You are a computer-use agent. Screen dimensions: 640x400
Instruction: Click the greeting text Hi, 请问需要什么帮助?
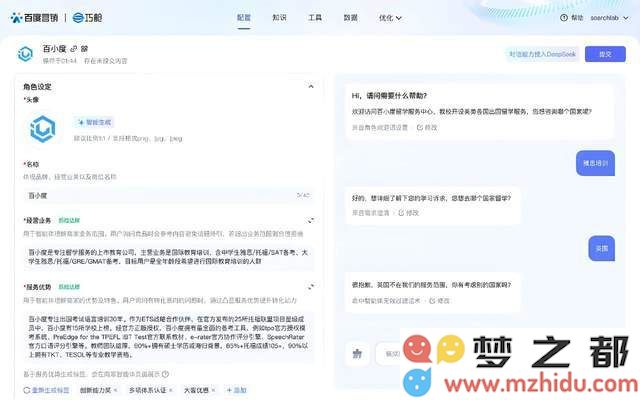[389, 96]
